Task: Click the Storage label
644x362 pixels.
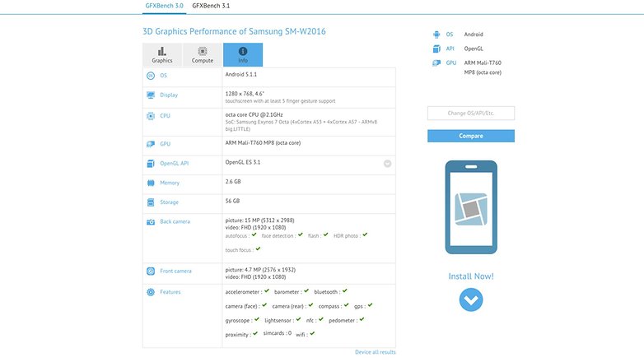Action: click(169, 202)
